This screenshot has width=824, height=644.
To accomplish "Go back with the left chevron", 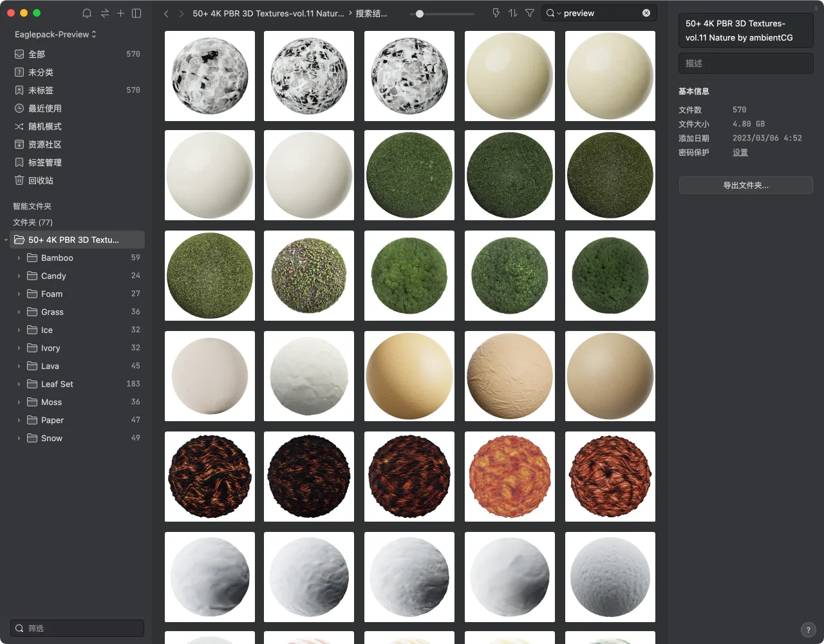I will (166, 13).
